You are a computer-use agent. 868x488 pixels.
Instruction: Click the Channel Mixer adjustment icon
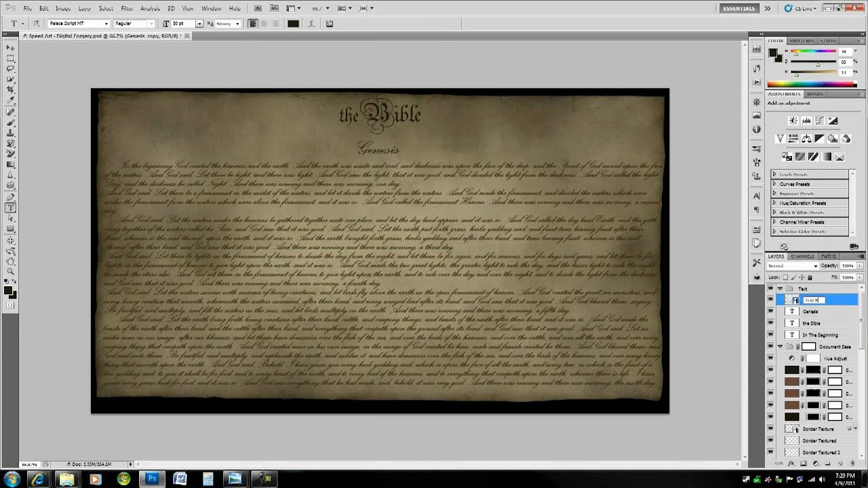846,139
